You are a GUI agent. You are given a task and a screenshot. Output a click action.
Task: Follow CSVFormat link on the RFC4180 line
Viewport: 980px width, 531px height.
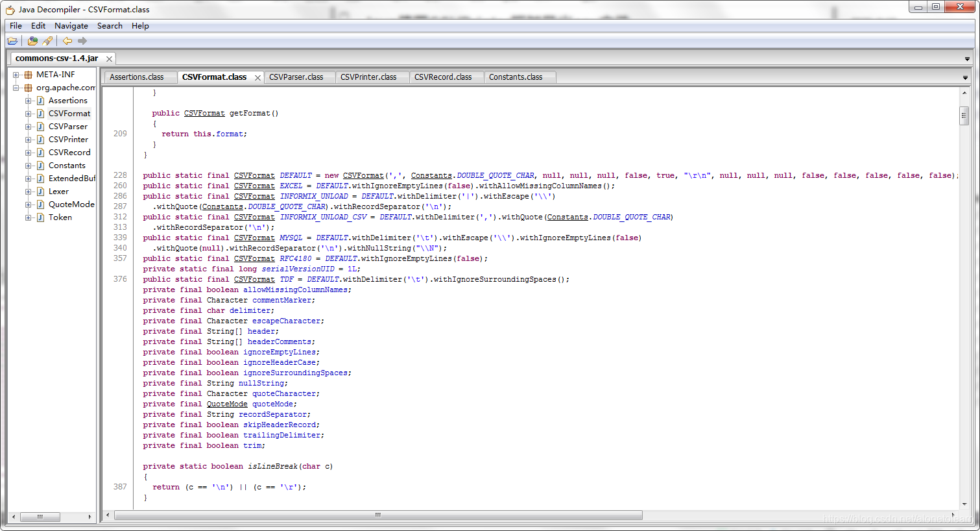(x=254, y=258)
